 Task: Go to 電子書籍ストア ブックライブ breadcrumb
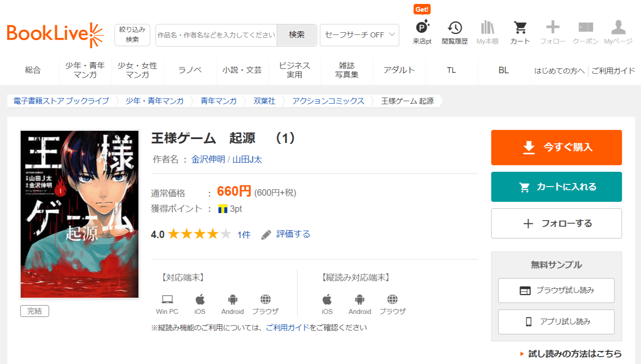(61, 101)
